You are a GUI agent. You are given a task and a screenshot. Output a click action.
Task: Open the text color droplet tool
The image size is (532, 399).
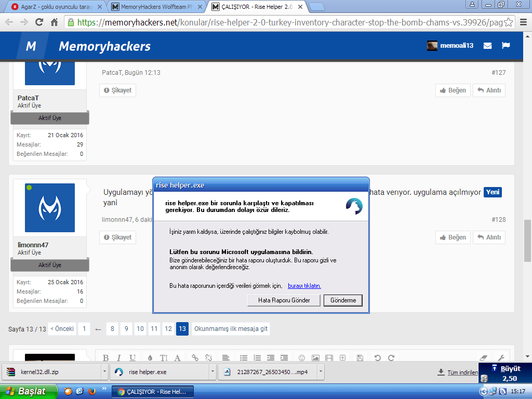tap(150, 357)
